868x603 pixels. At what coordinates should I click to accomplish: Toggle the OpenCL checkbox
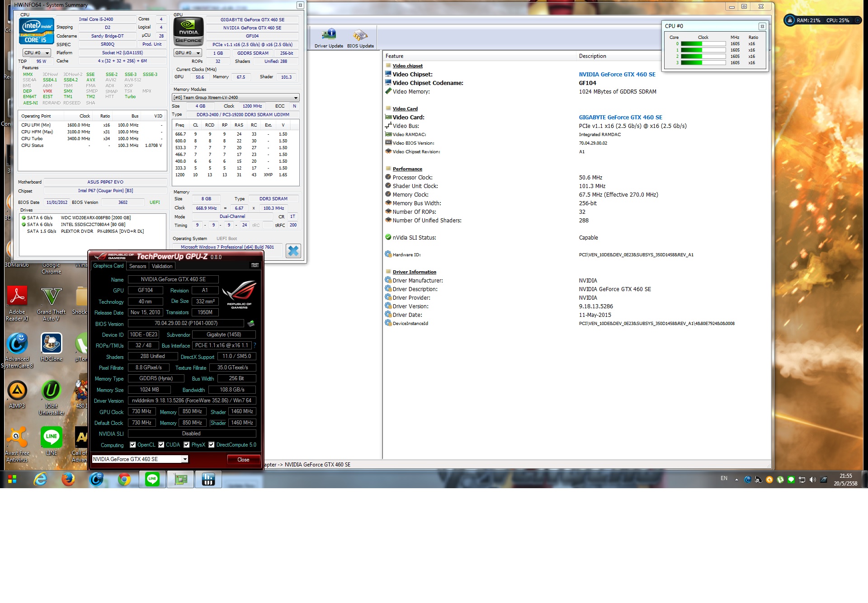coord(133,445)
